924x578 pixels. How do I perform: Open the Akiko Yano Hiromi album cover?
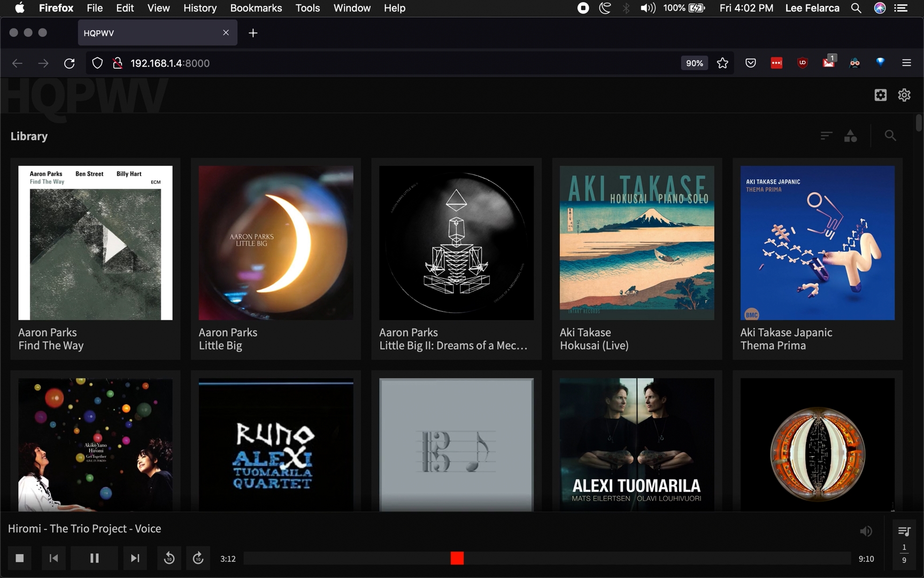tap(95, 445)
